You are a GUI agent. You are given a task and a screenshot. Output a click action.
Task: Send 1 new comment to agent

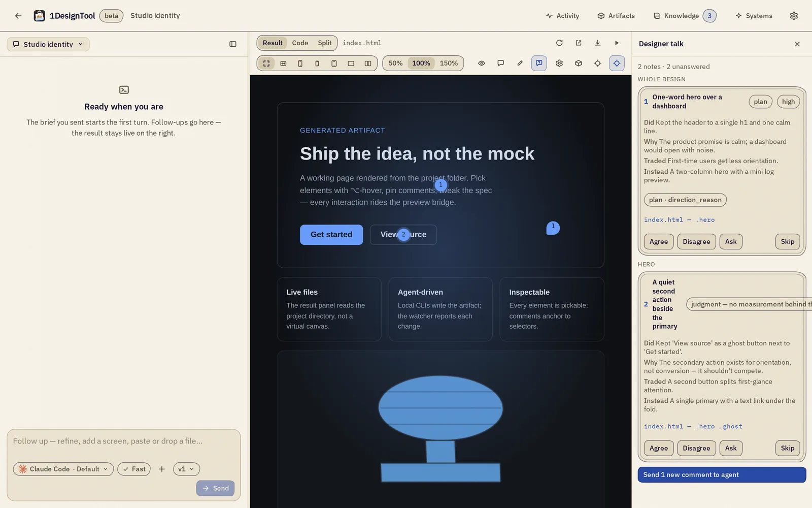pyautogui.click(x=722, y=475)
